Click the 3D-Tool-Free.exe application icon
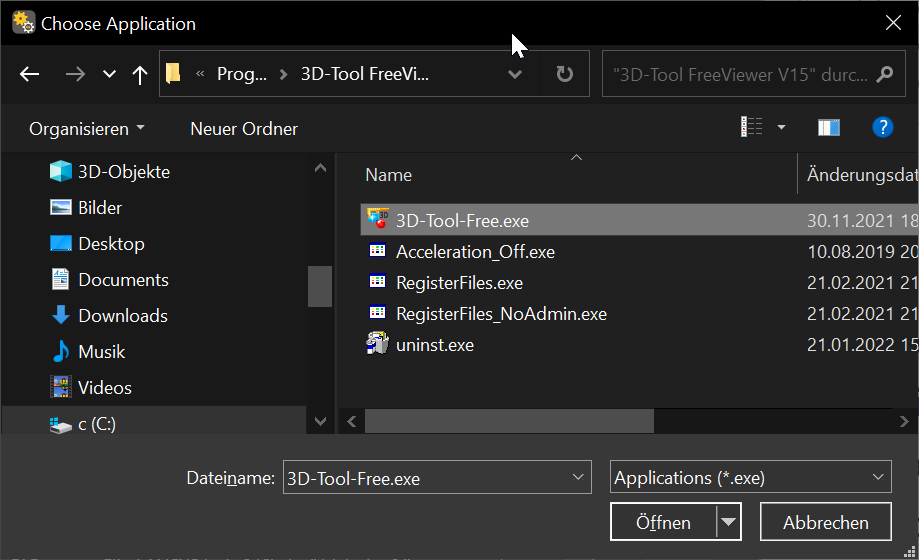This screenshot has width=919, height=560. click(x=378, y=219)
